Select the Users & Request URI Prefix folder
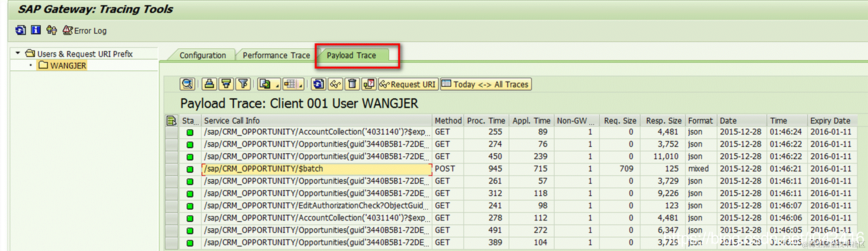Screen dimensions: 868x251 (x=79, y=54)
